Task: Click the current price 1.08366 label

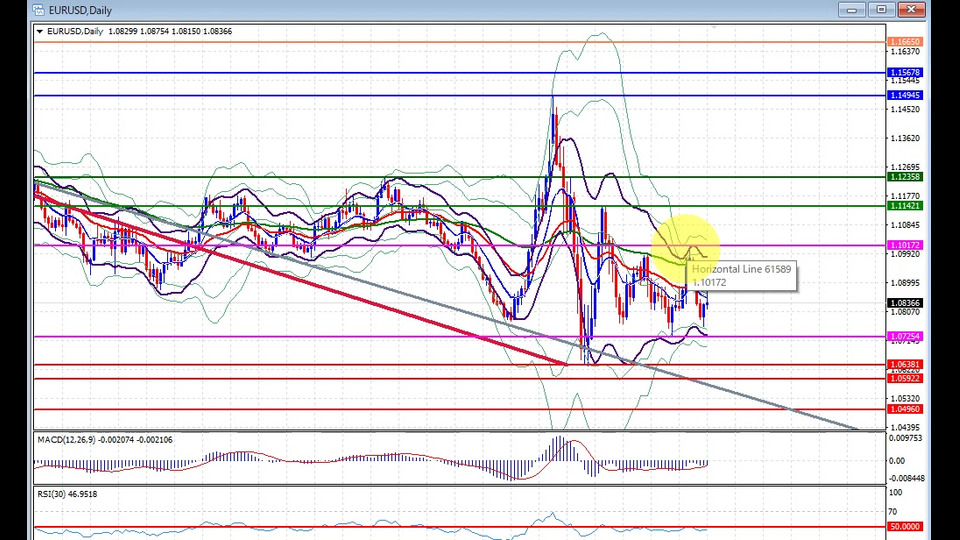Action: pos(904,303)
